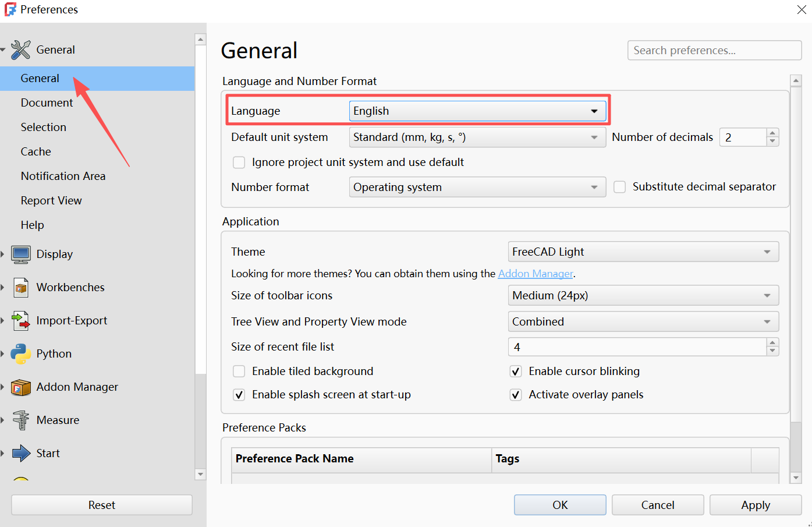This screenshot has height=527, width=812.
Task: Open the Addon Manager box icon
Action: point(21,387)
